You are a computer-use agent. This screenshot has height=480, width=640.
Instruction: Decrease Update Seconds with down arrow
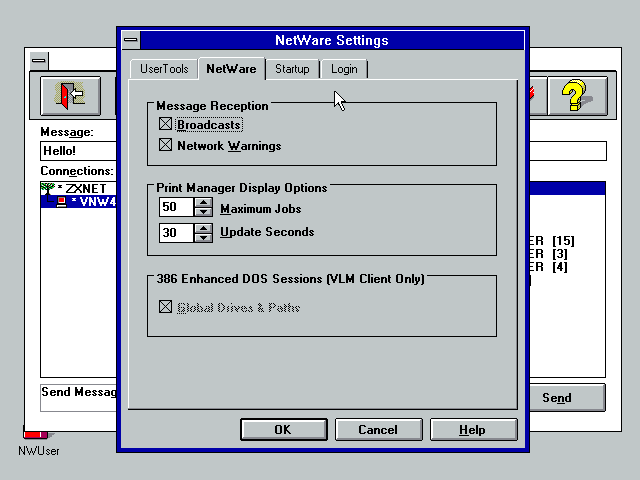click(203, 238)
